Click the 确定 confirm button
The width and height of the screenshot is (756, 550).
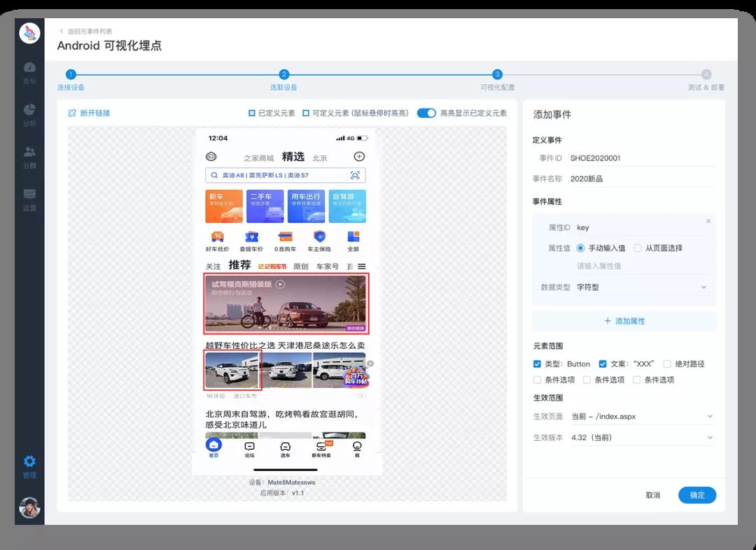pos(697,495)
